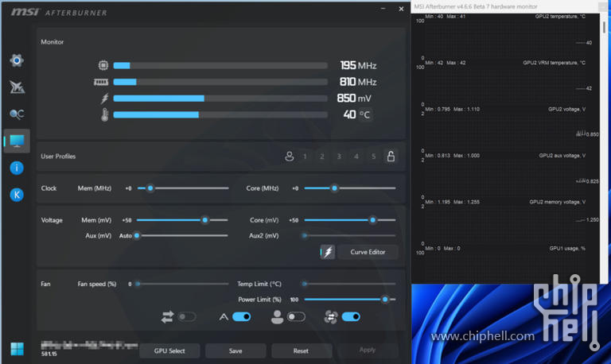Launch the OC Scanner sidebar icon

point(17,114)
